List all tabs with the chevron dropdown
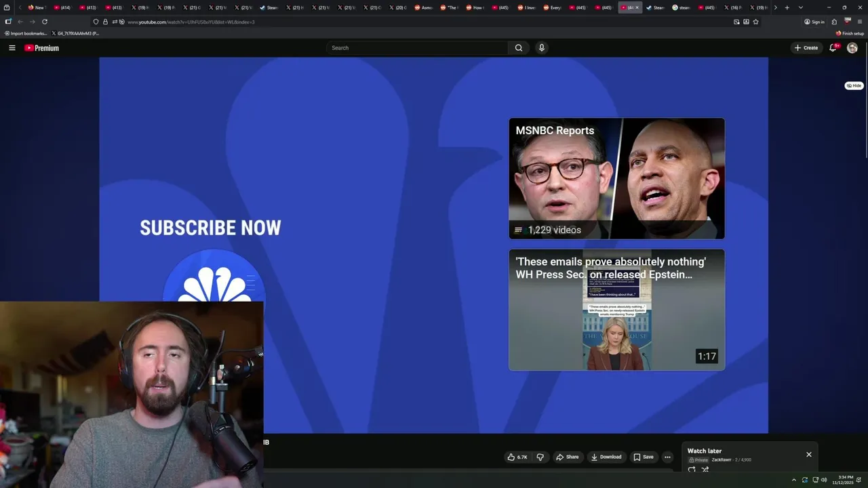Screen dimensions: 868x488 [x=801, y=7]
